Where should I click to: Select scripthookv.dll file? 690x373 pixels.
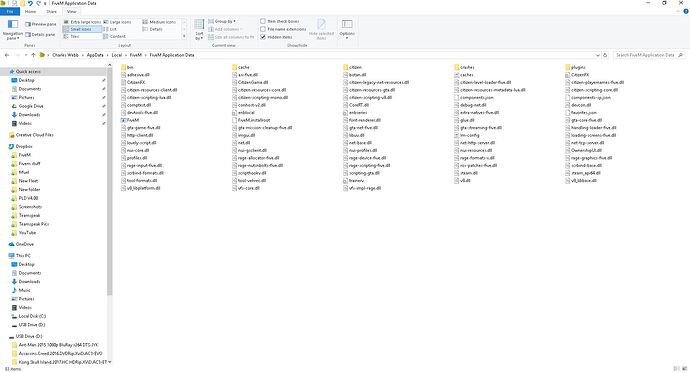(x=250, y=173)
